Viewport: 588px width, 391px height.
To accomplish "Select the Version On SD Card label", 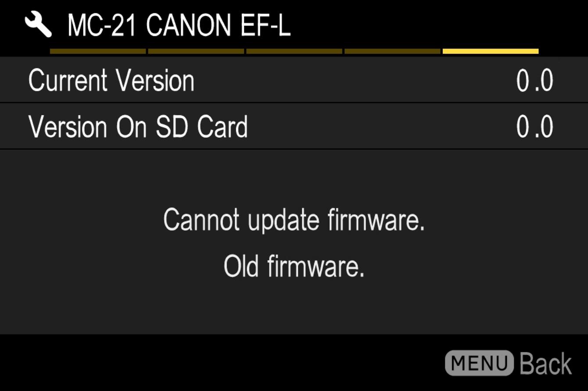I will (138, 127).
